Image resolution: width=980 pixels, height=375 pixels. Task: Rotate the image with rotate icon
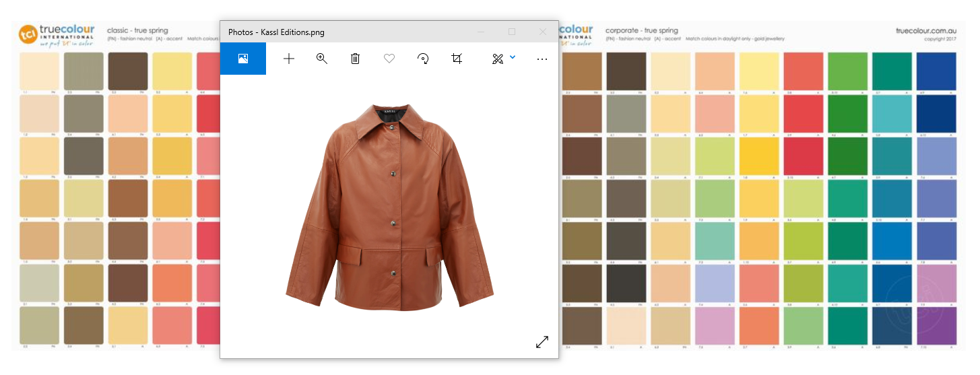pos(423,59)
